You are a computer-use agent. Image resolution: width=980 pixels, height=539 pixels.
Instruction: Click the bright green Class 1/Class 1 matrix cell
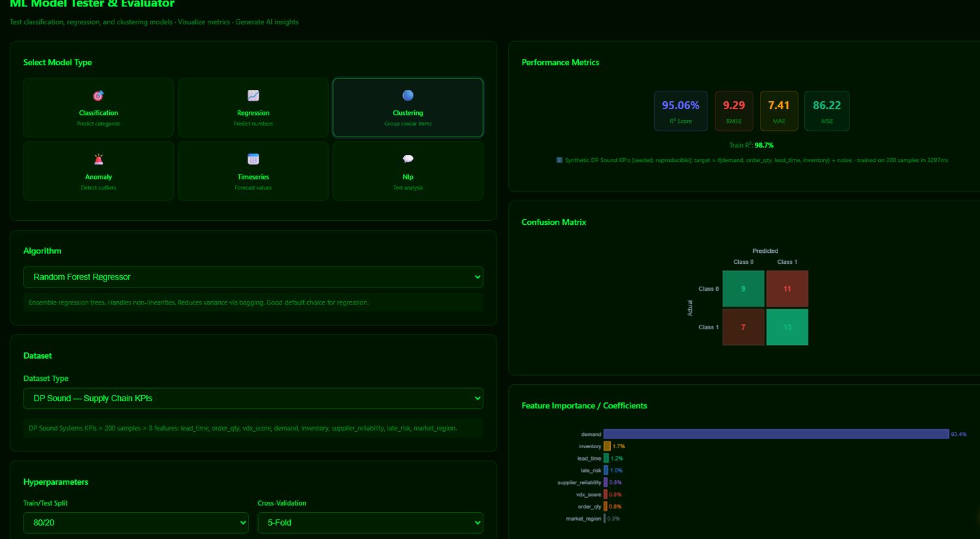(787, 327)
